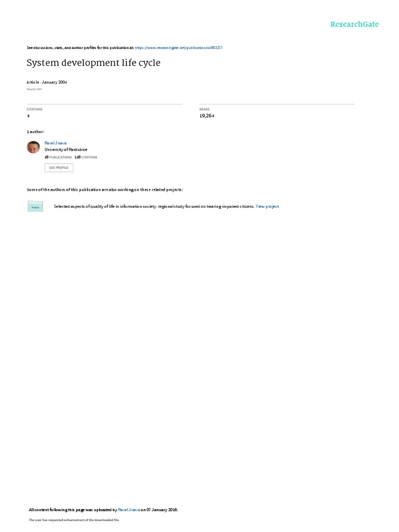Click the 1 author heading
Screen dimensions: 399x532
(x=35, y=131)
